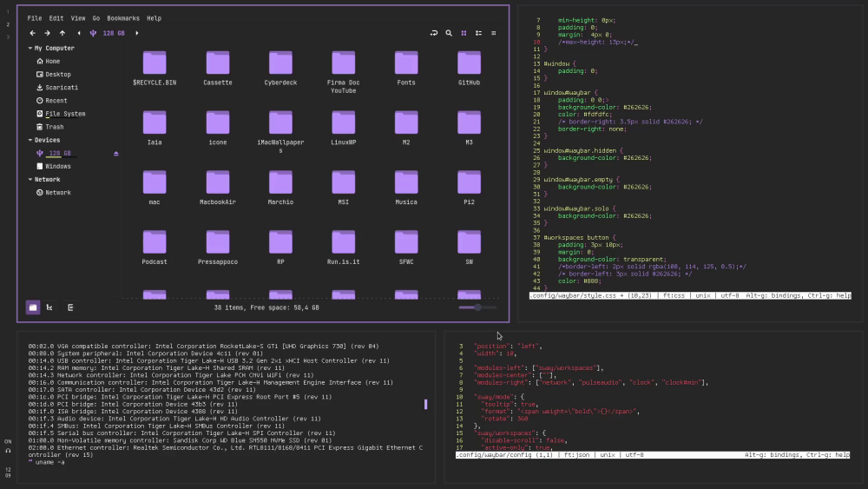Viewport: 868px width, 489px height.
Task: Open Trash in the sidebar
Action: (x=50, y=127)
